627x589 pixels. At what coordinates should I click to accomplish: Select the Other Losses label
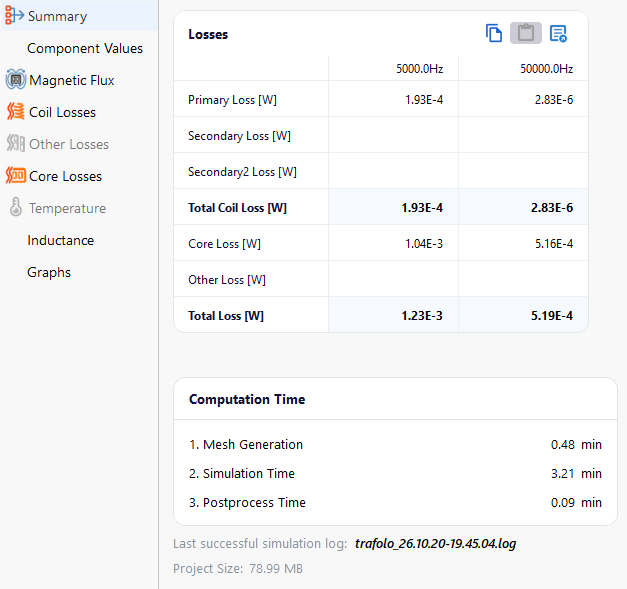[x=69, y=144]
